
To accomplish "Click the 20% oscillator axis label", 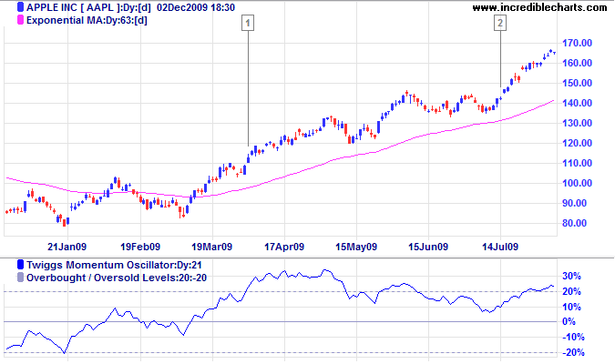I will (x=571, y=291).
